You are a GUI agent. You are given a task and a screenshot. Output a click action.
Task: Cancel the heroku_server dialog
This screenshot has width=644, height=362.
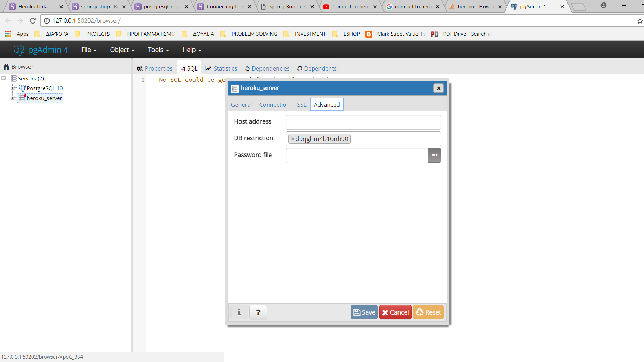(395, 312)
